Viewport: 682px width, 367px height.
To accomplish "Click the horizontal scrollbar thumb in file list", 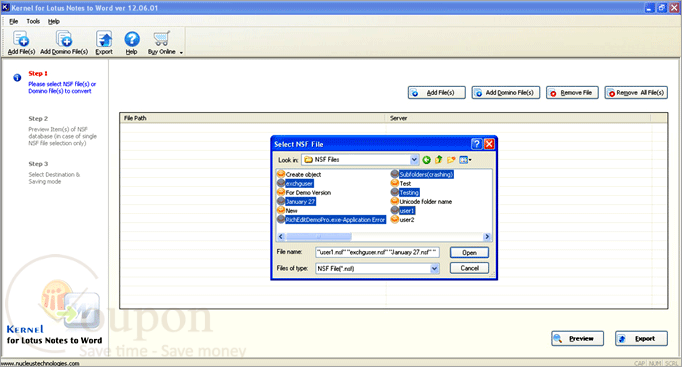I will (x=319, y=237).
